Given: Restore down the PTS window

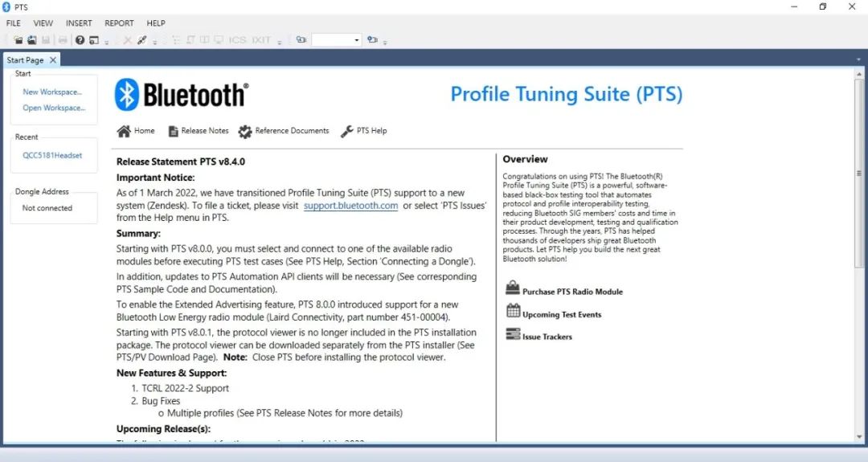Looking at the screenshot, I should (x=823, y=6).
